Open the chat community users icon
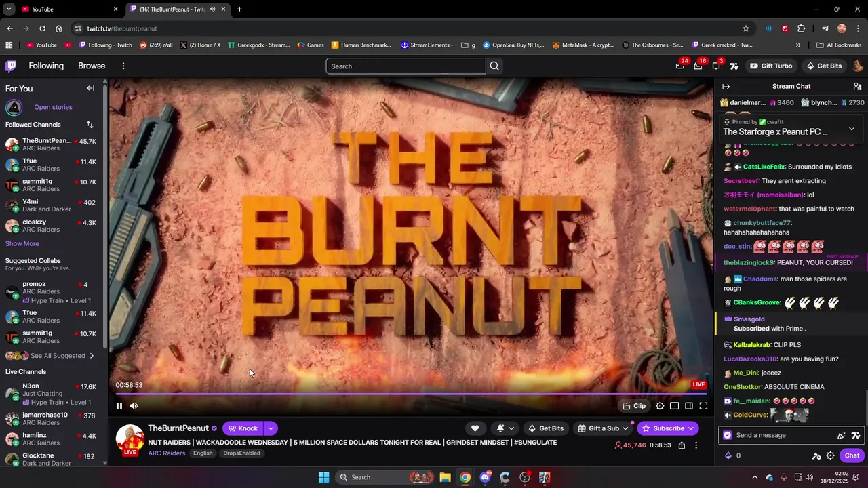The height and width of the screenshot is (488, 868). click(857, 87)
